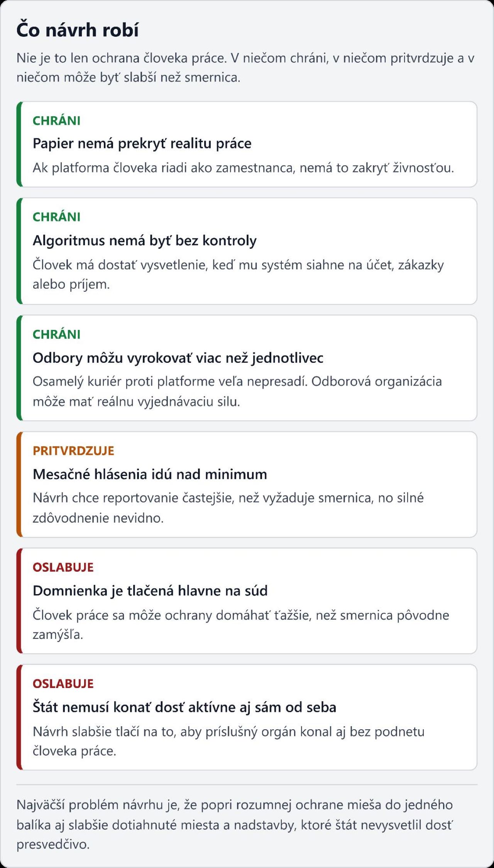Click text about platforma hiding work behind živnosť
This screenshot has height=868, width=494.
click(243, 168)
